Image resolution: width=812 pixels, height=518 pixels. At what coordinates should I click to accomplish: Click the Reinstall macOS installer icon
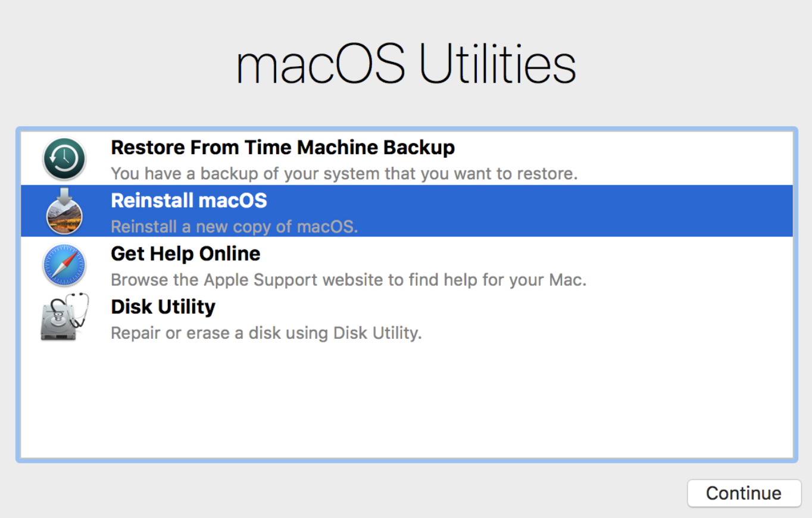tap(64, 211)
